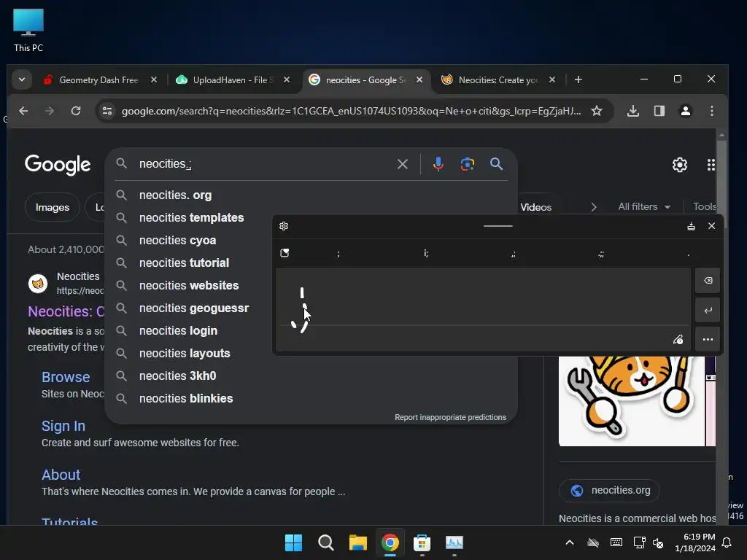Click the Chrome address bar URL
The height and width of the screenshot is (560, 747).
coord(351,111)
